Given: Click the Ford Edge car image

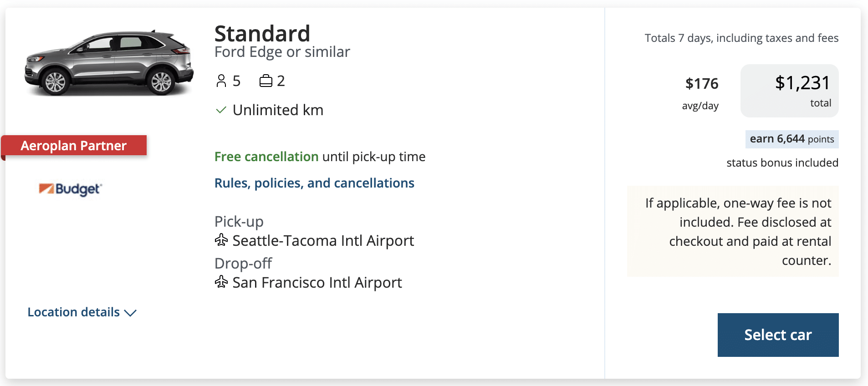Looking at the screenshot, I should coord(109,63).
